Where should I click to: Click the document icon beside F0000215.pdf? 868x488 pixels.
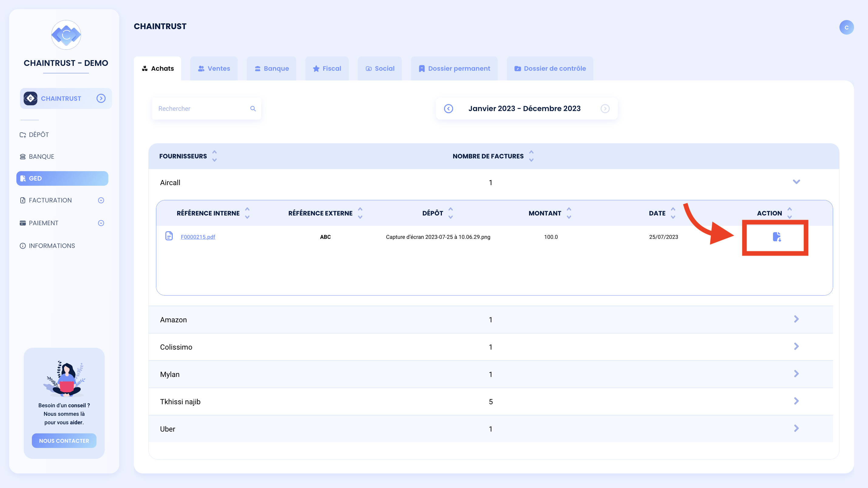tap(169, 236)
